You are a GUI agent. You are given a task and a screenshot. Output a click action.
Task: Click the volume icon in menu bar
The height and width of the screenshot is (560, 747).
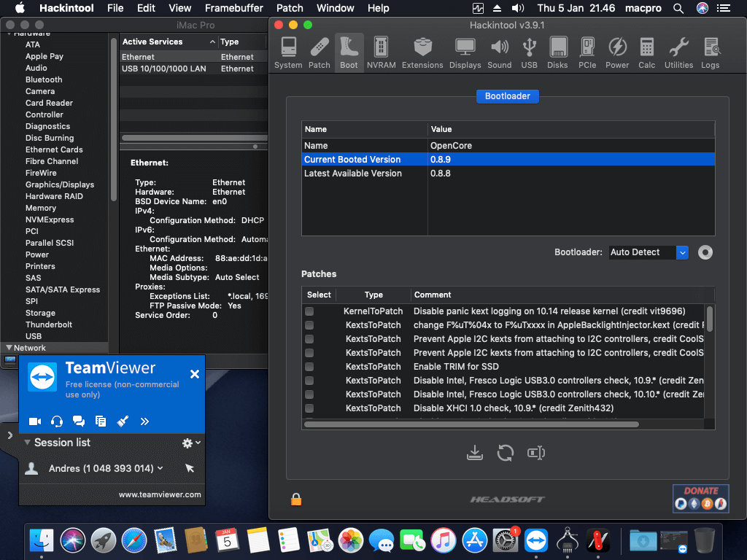517,8
